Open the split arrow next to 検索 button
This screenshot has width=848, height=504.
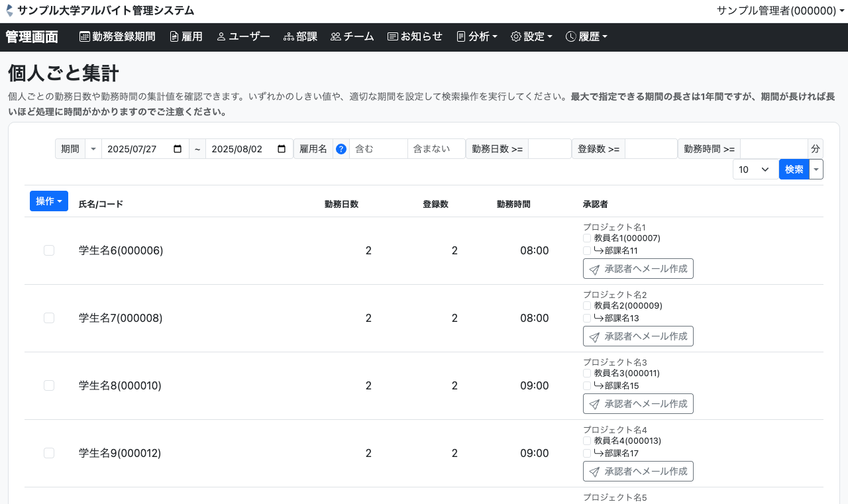click(816, 170)
